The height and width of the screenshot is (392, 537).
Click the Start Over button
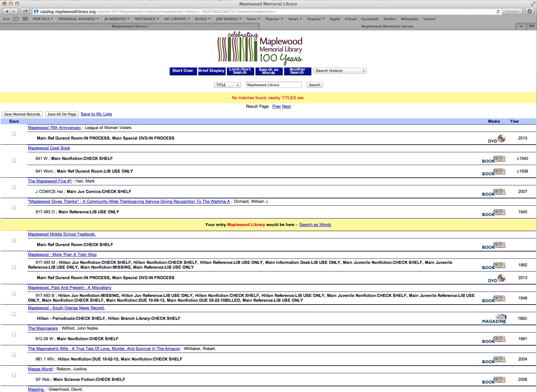click(x=183, y=71)
